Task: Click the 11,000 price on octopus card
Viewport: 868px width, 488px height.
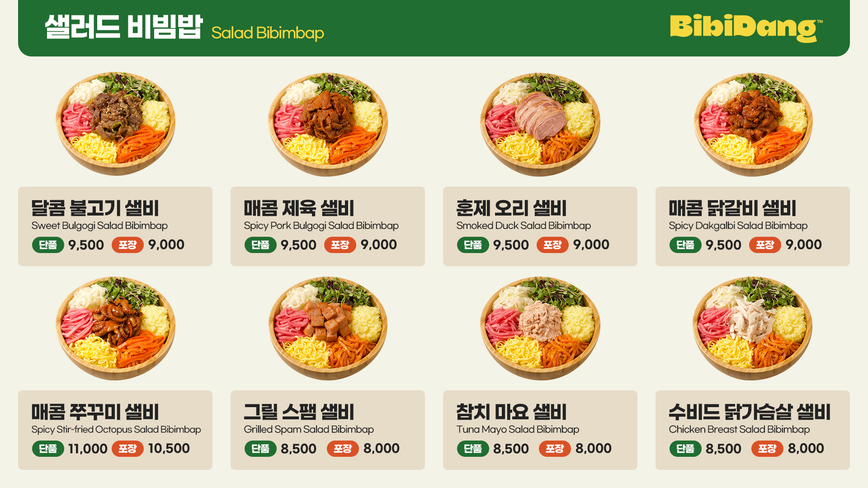Action: point(88,449)
